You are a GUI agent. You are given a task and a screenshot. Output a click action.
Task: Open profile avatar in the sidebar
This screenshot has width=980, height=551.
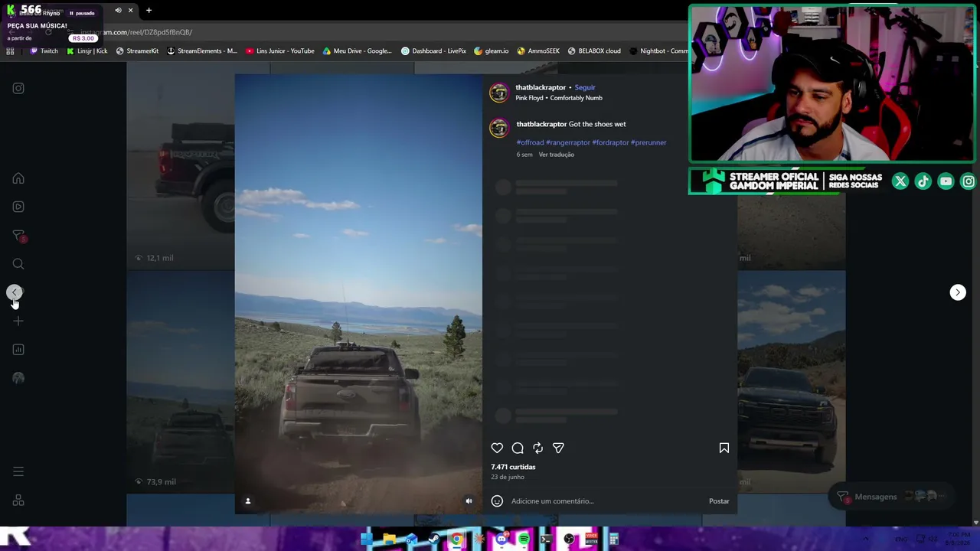[18, 378]
